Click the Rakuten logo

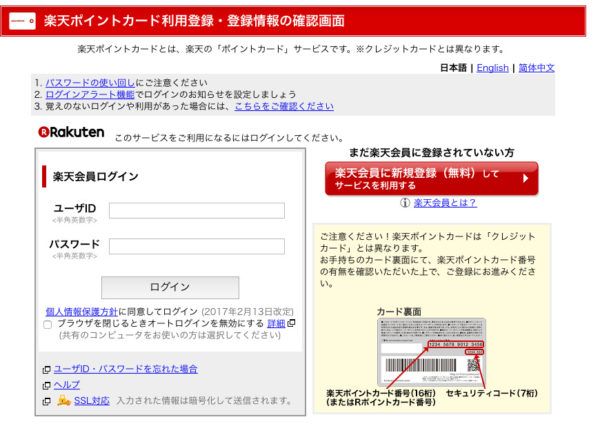[71, 131]
